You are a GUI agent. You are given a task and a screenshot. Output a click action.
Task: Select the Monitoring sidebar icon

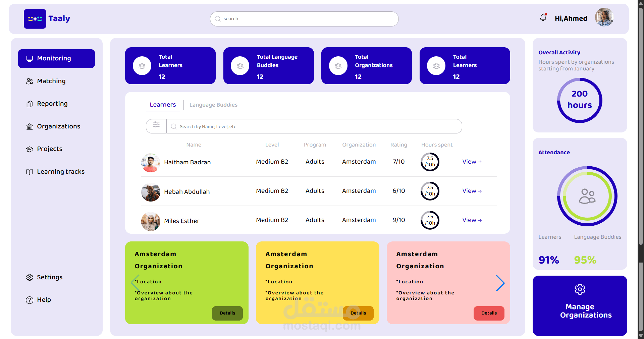pyautogui.click(x=30, y=58)
